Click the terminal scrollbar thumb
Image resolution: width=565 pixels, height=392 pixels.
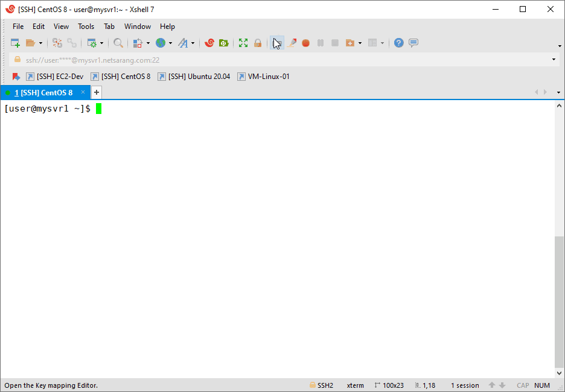coord(559,302)
